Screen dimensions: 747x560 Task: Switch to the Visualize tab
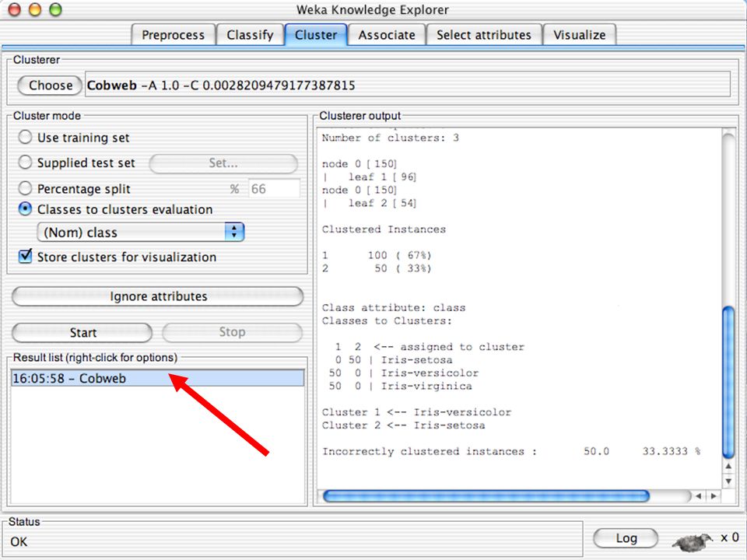[579, 35]
